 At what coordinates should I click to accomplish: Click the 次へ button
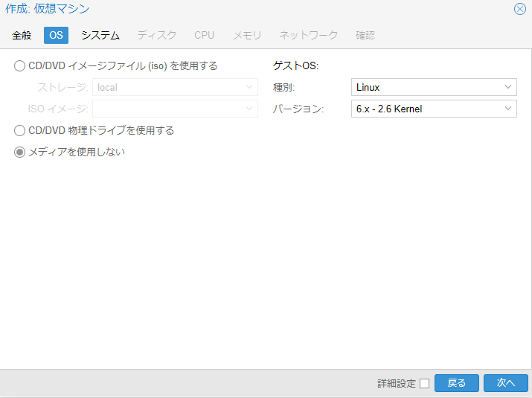(x=506, y=383)
